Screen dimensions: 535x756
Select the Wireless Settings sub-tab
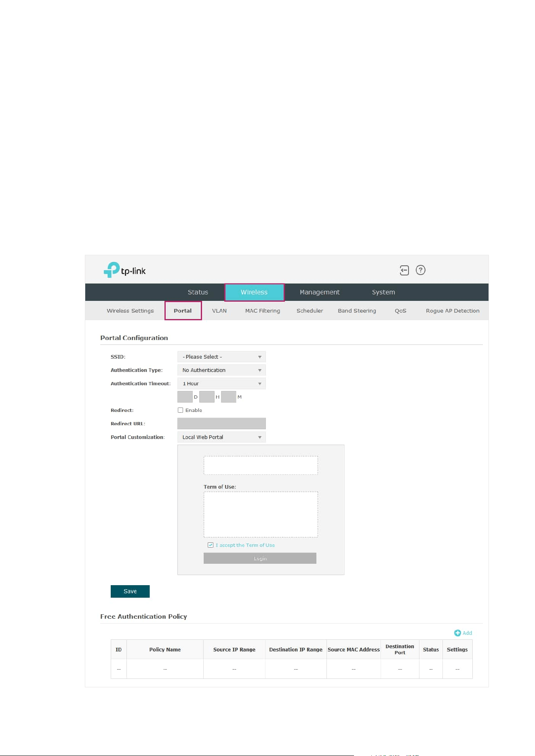[x=130, y=311]
